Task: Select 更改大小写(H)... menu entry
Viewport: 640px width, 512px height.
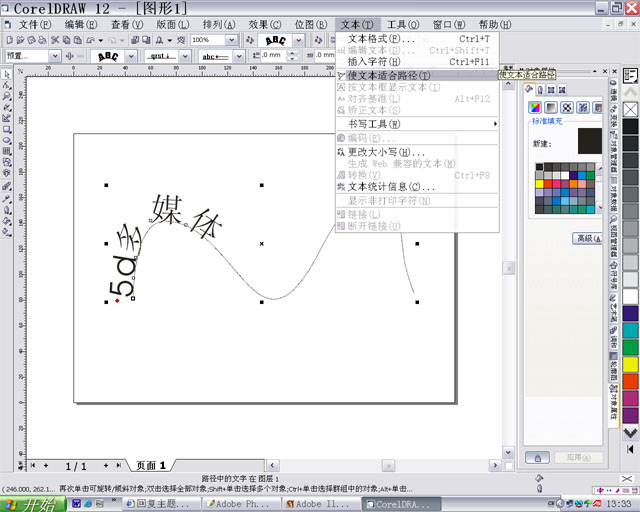Action: [x=417, y=152]
